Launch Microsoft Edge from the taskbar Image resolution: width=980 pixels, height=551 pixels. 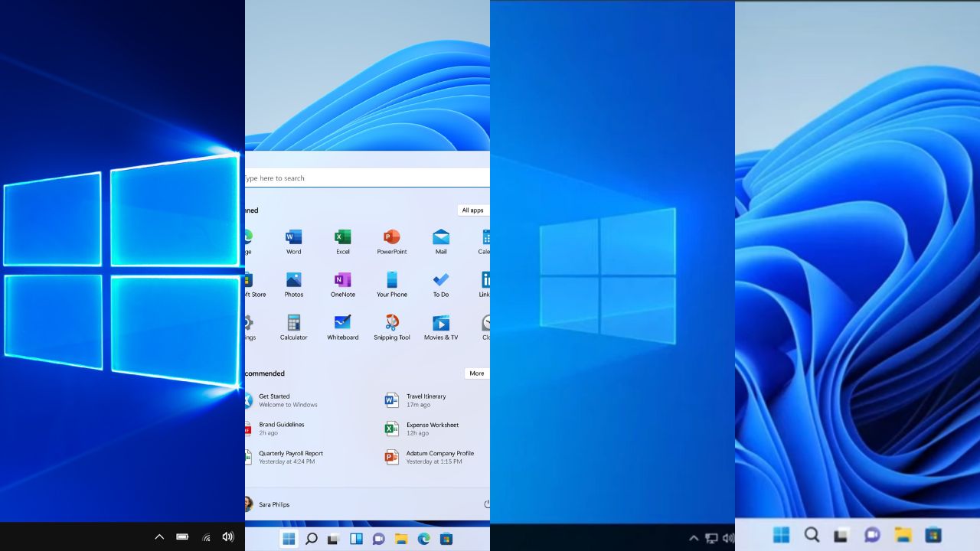423,539
